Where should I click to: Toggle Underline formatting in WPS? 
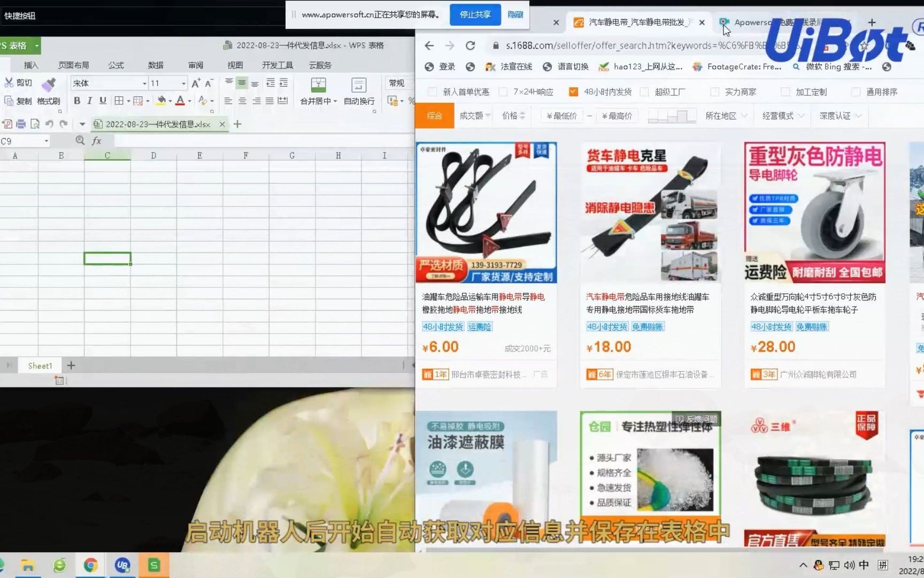103,101
